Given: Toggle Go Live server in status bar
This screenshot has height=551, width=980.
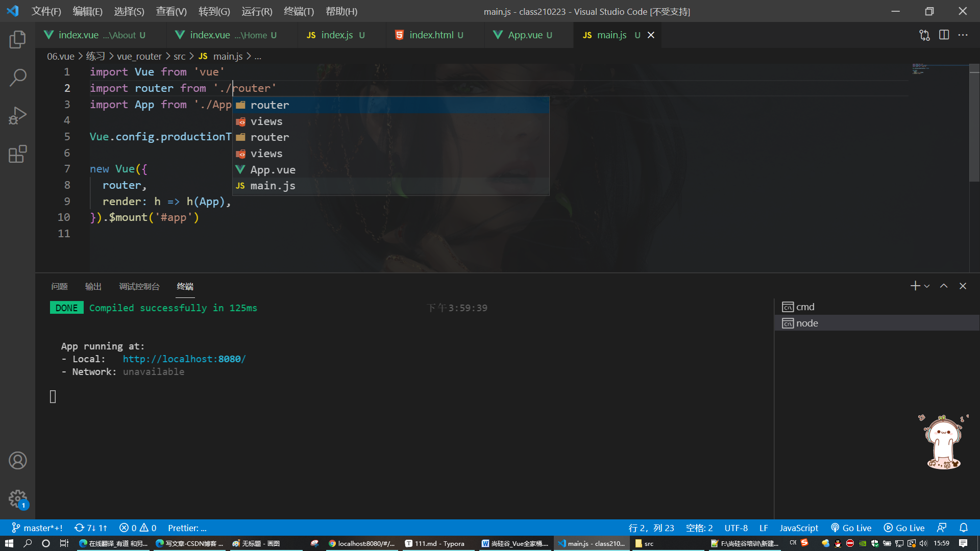Looking at the screenshot, I should point(851,528).
